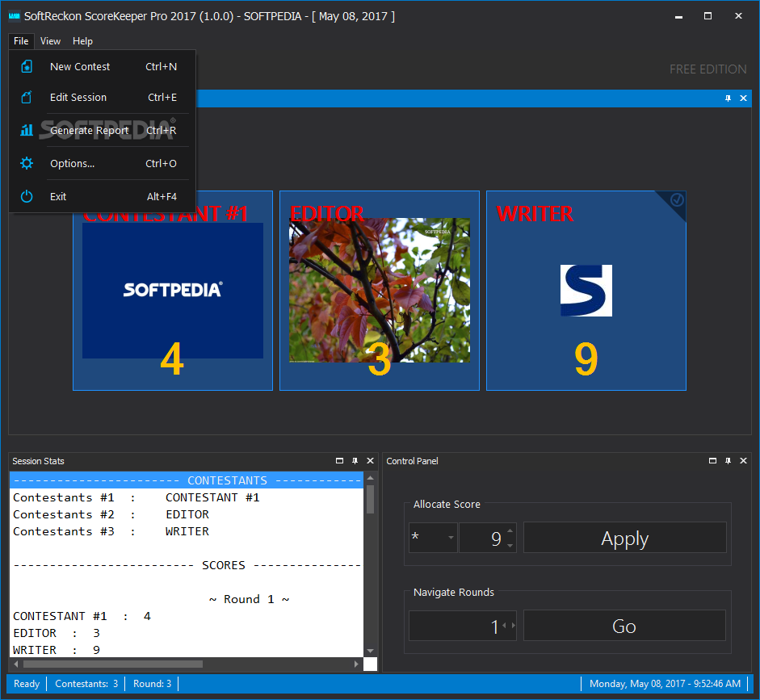
Task: Open the View menu
Action: 50,41
